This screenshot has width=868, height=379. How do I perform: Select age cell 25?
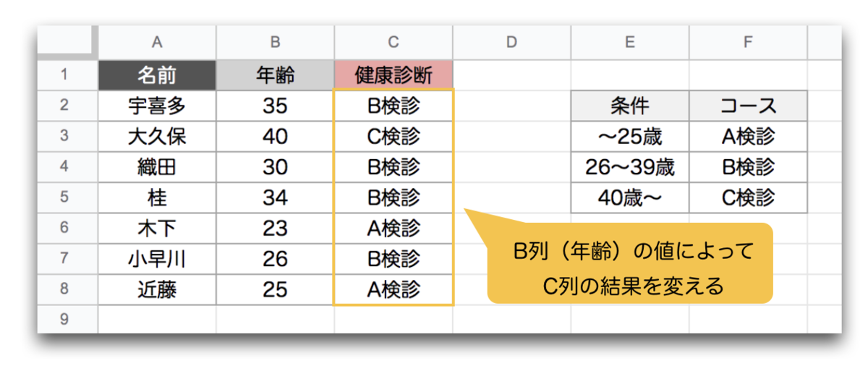[x=276, y=289]
